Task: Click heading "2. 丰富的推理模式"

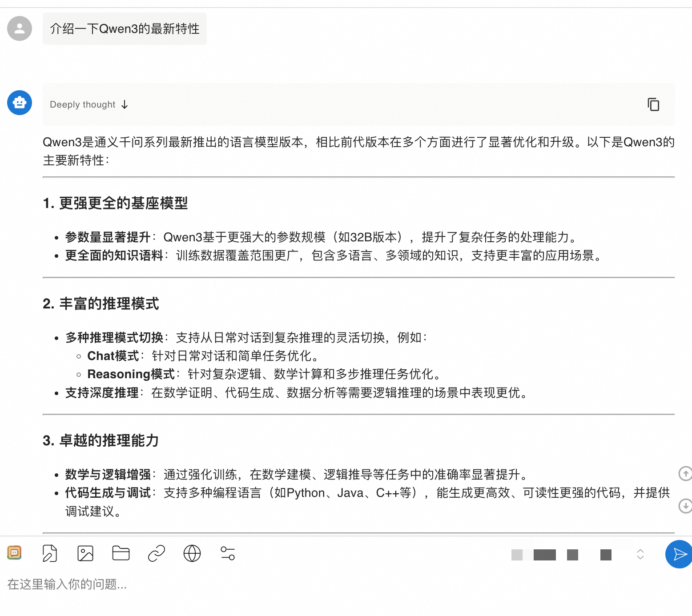Action: click(101, 304)
